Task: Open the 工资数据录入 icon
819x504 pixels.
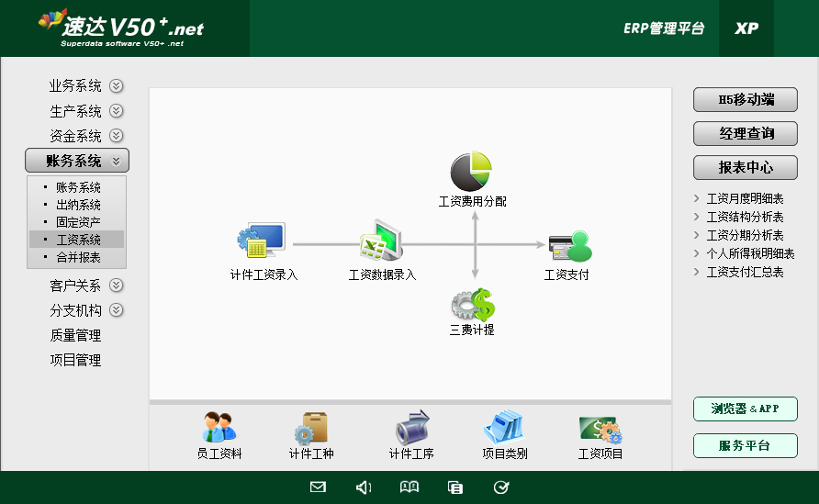Action: pos(381,242)
